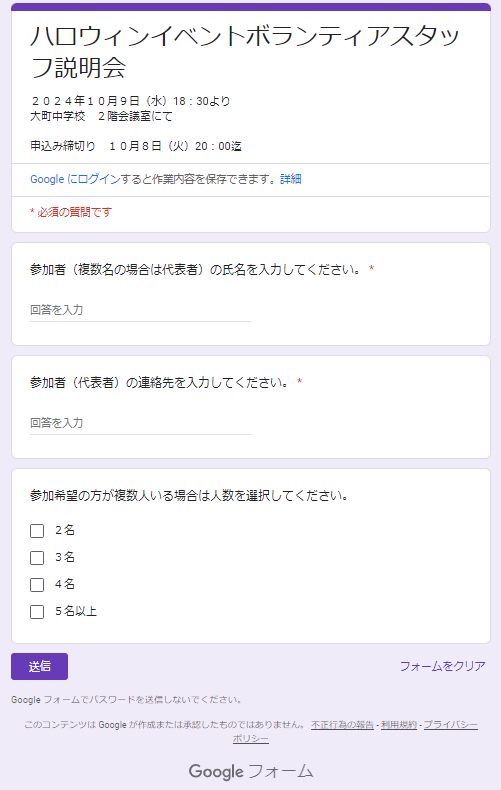Open the Google にログイン link

75,179
